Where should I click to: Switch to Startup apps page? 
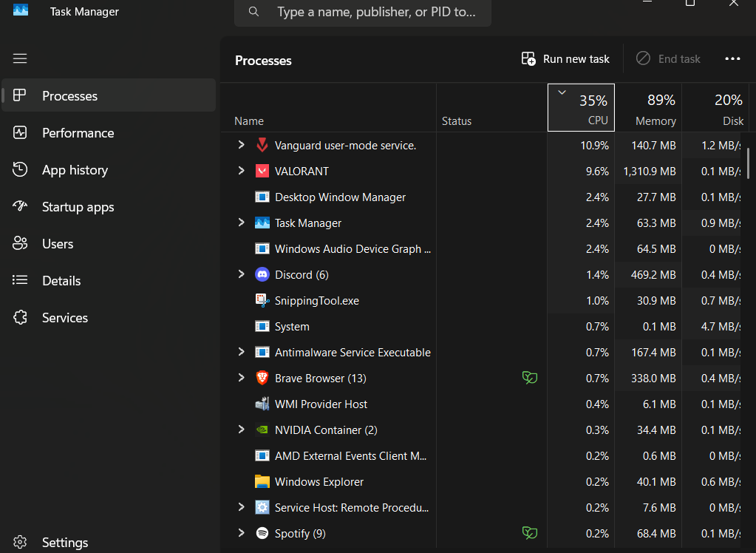pos(78,207)
